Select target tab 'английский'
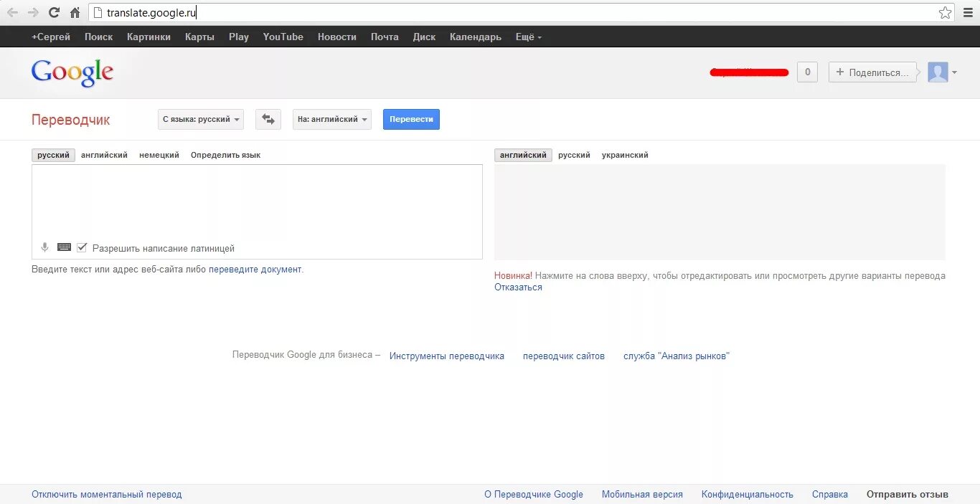This screenshot has width=980, height=504. 523,155
